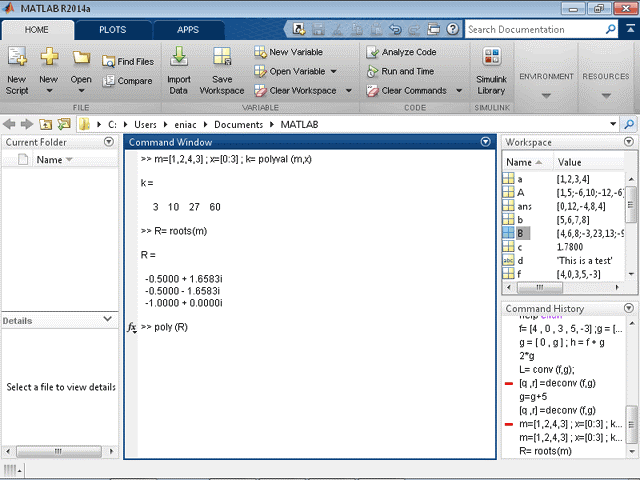Click Clear Workspace
The width and height of the screenshot is (640, 480).
click(296, 91)
